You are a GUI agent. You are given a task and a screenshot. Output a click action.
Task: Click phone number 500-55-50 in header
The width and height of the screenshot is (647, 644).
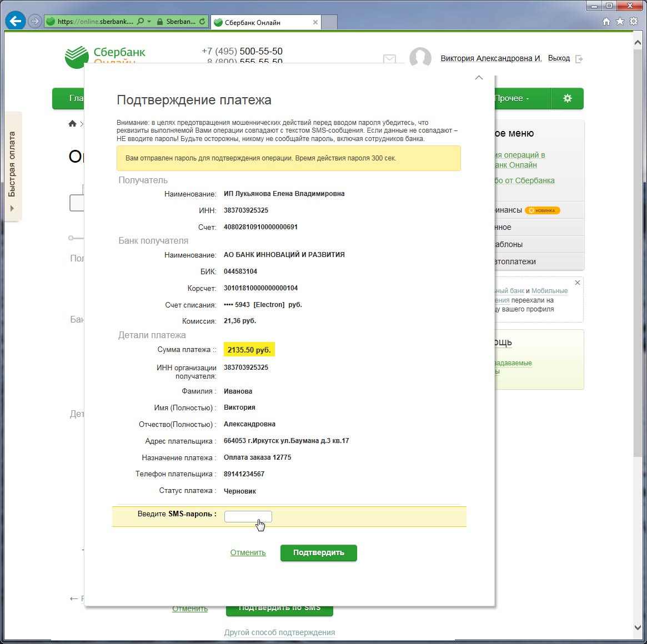[261, 51]
